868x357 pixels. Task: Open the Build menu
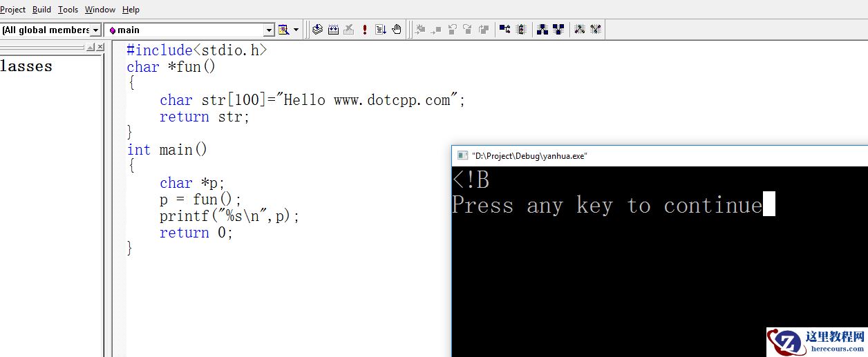click(x=41, y=10)
